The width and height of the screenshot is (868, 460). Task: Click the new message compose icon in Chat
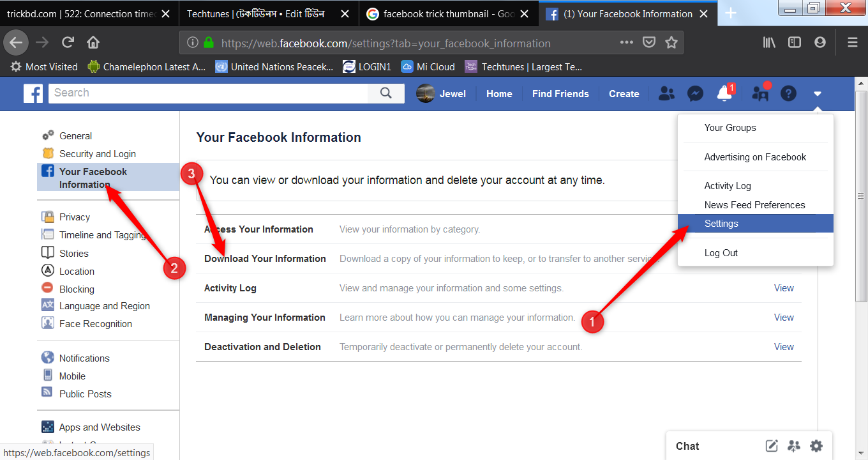click(x=772, y=446)
